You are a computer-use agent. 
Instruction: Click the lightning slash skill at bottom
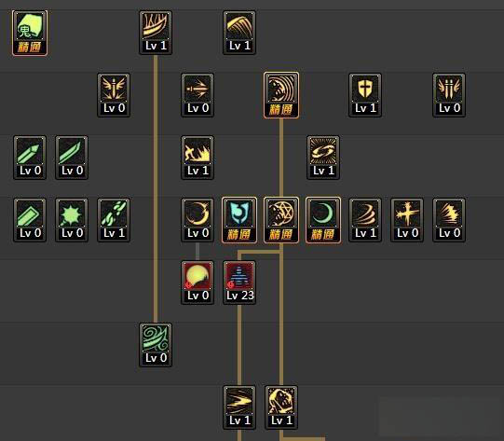tap(239, 407)
